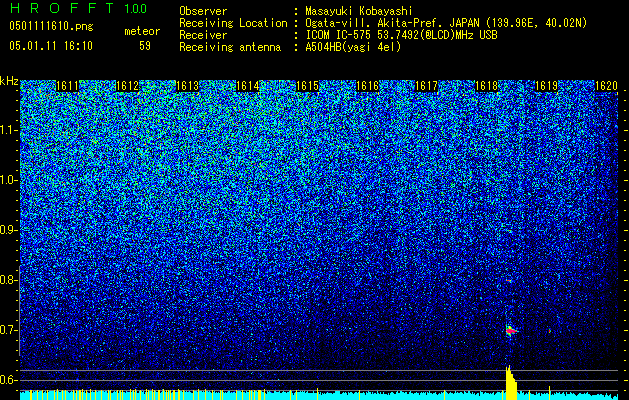Click the 1619 time marker
629x400 pixels.
pos(546,86)
